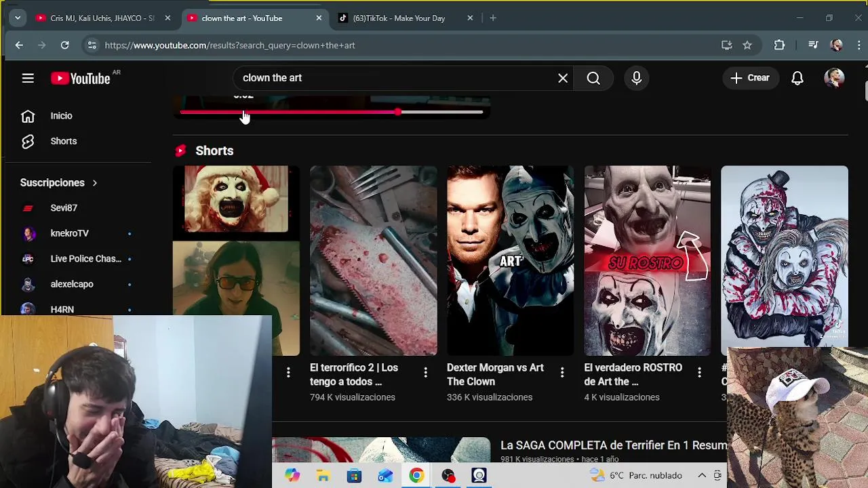
Task: Open the Chrome extensions puzzle icon
Action: (779, 45)
